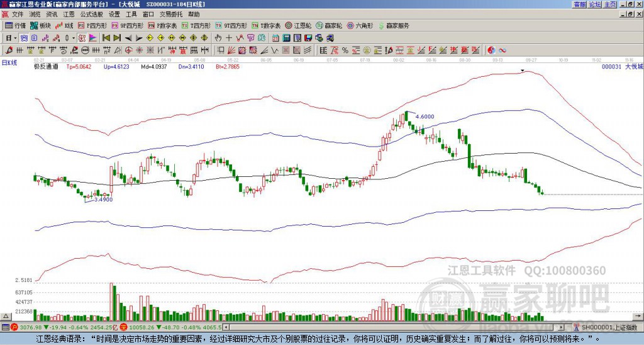Open the T数字表 tool
644x345 pixels.
coord(266,25)
